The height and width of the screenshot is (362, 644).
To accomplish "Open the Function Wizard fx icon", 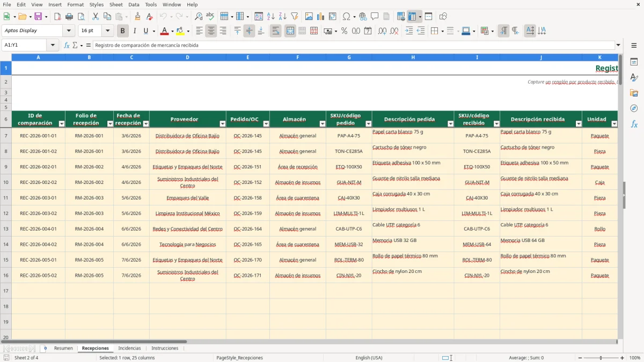I will [67, 45].
